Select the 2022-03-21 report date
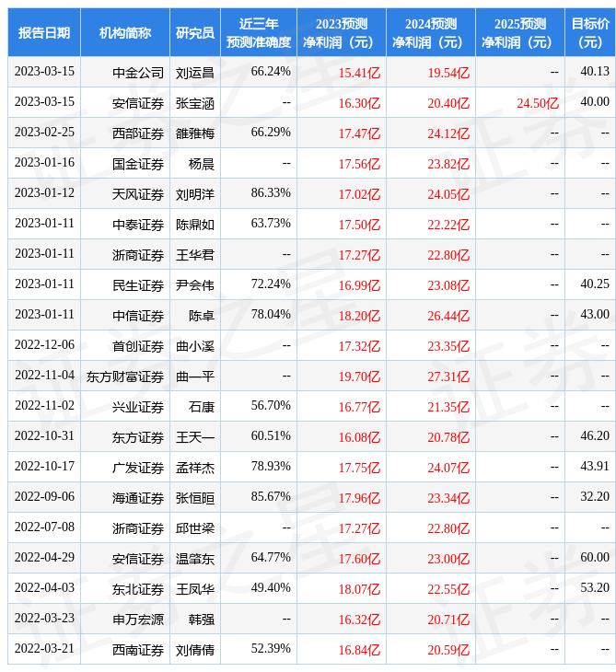 [44, 650]
